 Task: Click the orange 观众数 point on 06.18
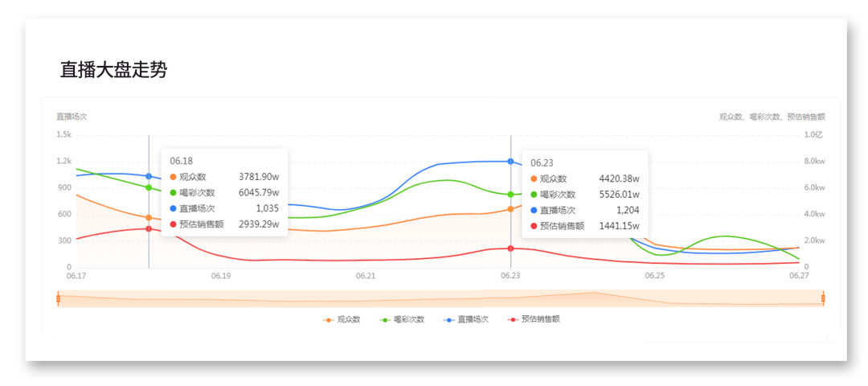(149, 218)
